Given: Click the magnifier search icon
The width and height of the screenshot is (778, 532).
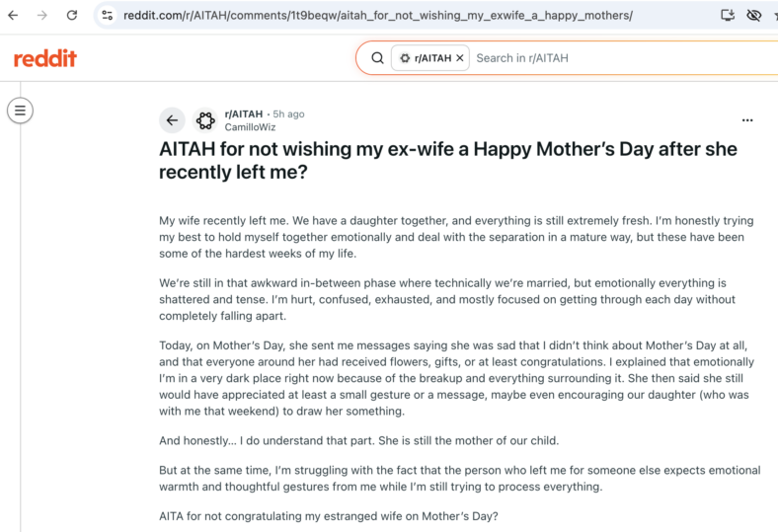Looking at the screenshot, I should tap(377, 58).
